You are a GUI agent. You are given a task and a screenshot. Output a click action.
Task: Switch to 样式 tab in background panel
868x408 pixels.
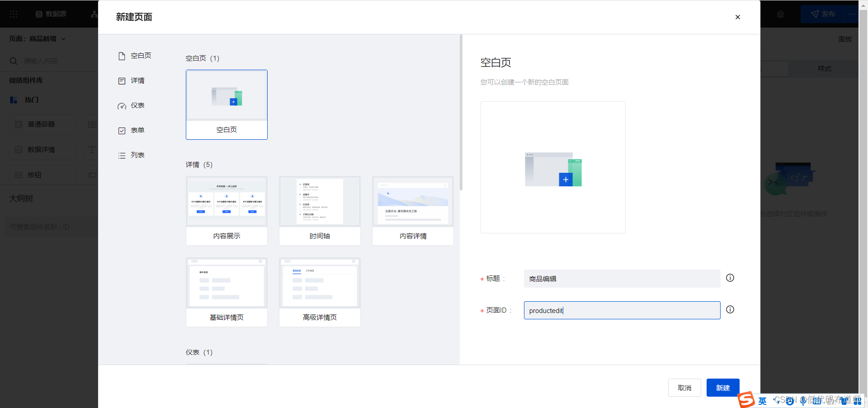click(824, 69)
